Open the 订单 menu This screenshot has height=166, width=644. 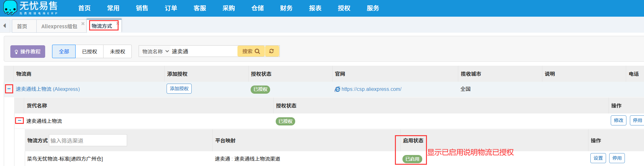pos(171,8)
